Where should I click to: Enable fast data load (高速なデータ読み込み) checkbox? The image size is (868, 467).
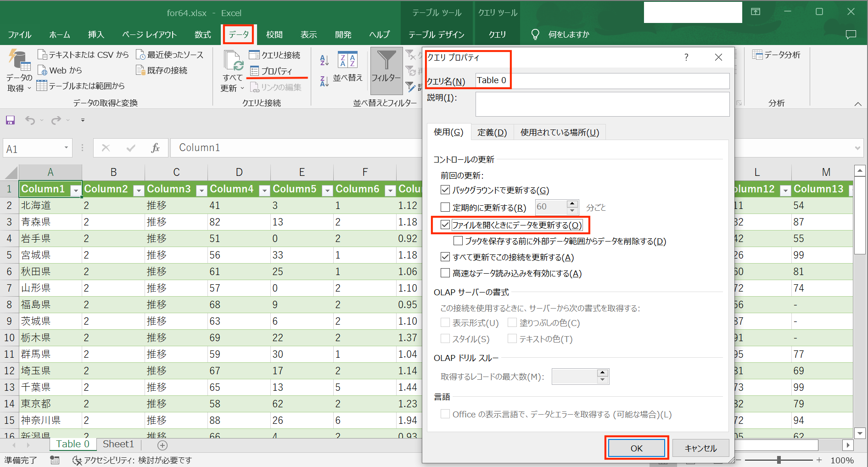tap(445, 273)
